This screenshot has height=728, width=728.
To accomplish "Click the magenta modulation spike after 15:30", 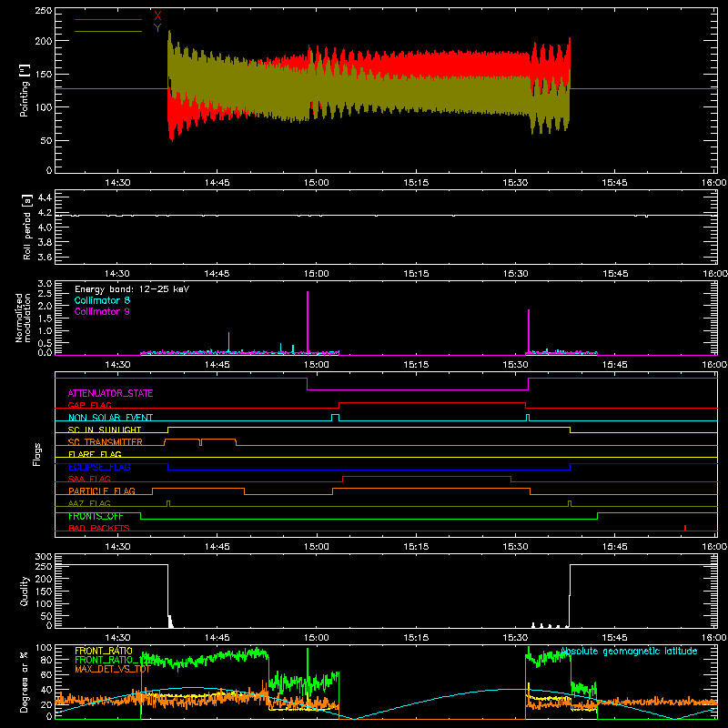I will (529, 331).
